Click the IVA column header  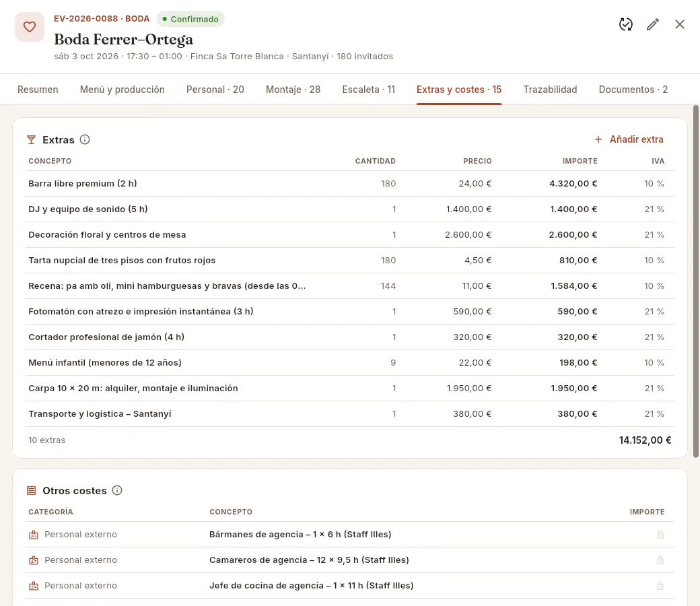pos(658,161)
